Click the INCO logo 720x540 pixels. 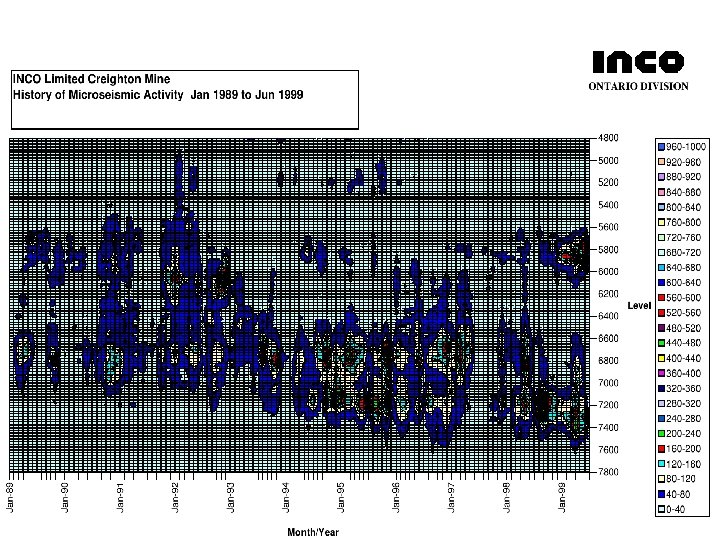638,62
